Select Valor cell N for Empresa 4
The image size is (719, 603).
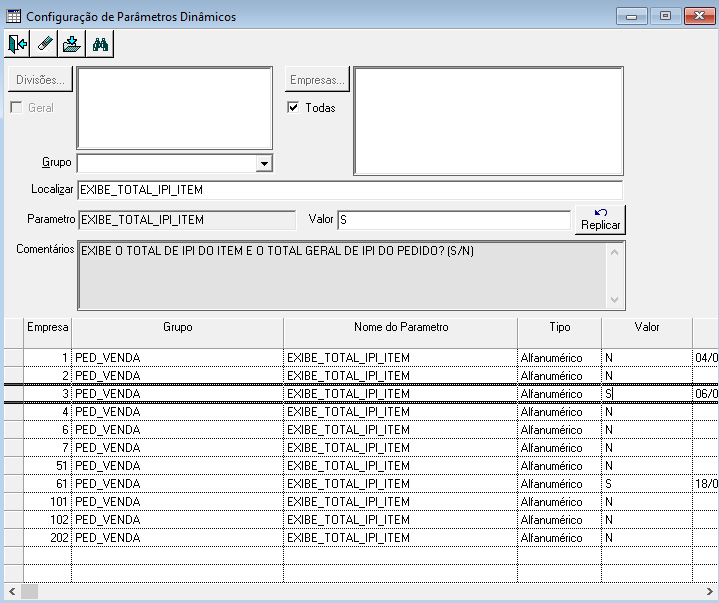(647, 412)
